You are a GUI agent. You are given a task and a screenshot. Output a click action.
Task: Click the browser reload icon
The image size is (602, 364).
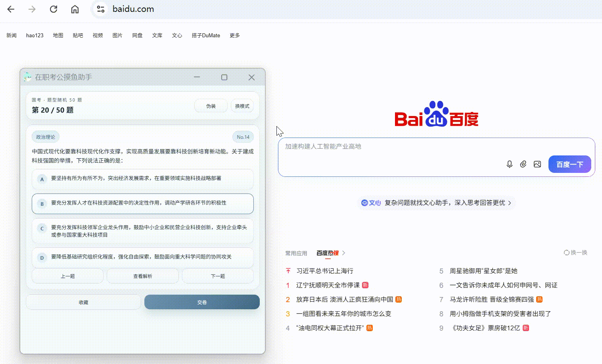coord(54,9)
